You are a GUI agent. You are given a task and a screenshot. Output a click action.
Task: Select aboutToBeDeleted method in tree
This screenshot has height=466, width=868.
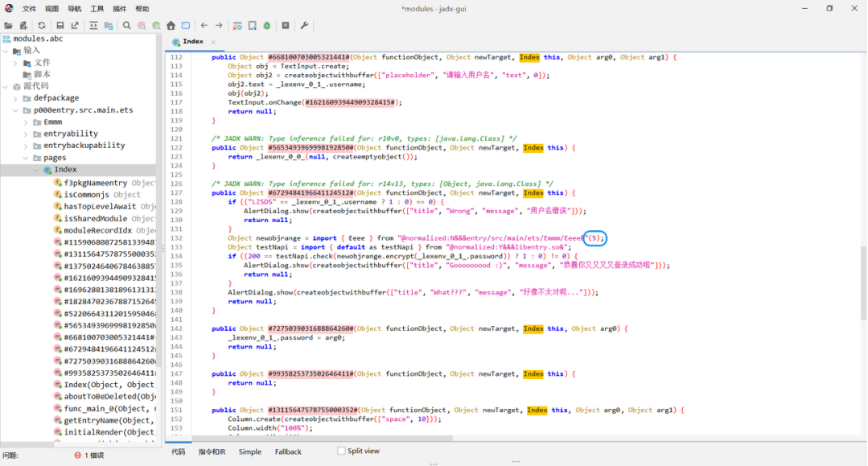click(x=109, y=396)
